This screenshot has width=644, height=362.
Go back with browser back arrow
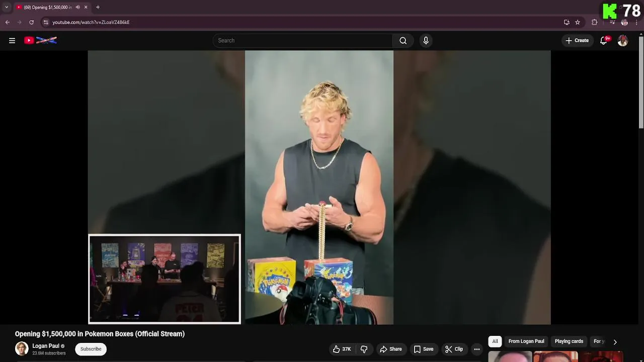coord(8,22)
